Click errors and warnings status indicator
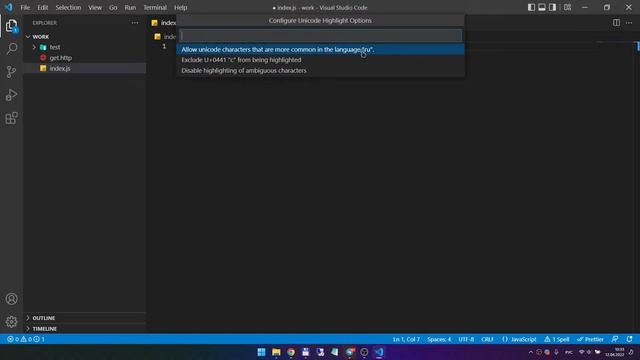The height and width of the screenshot is (360, 640). (26, 339)
